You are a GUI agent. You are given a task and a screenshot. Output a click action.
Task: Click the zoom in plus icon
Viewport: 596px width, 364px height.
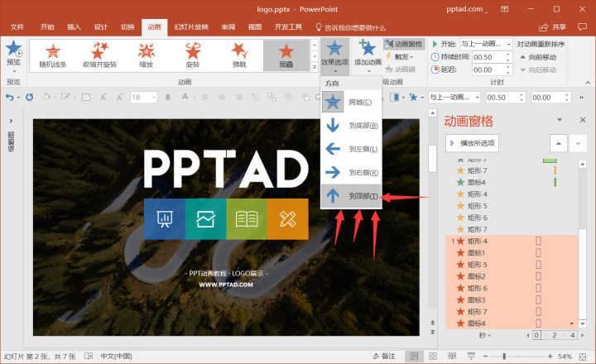pyautogui.click(x=550, y=357)
